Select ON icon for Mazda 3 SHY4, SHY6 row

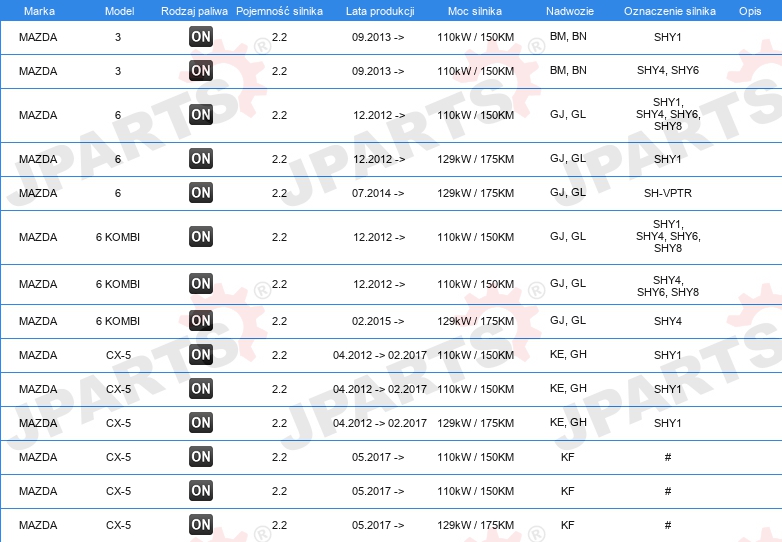pos(201,71)
